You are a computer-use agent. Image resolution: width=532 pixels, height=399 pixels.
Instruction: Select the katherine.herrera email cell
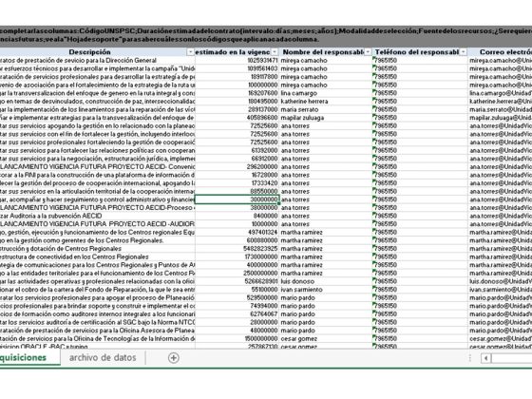coord(500,101)
